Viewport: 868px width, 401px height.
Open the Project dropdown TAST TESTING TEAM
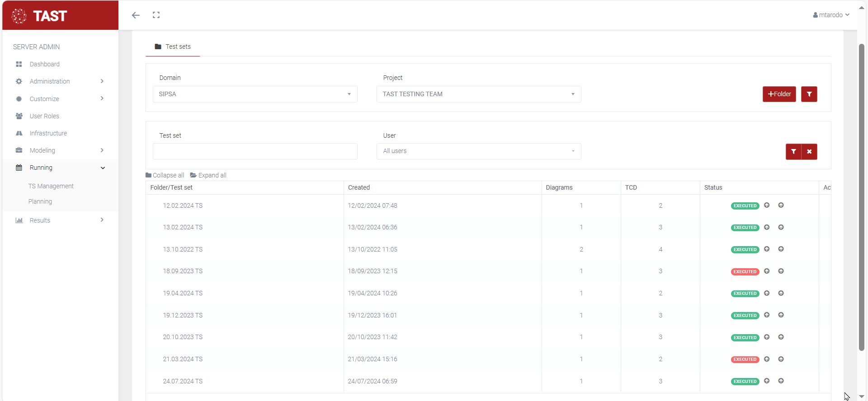click(x=478, y=94)
